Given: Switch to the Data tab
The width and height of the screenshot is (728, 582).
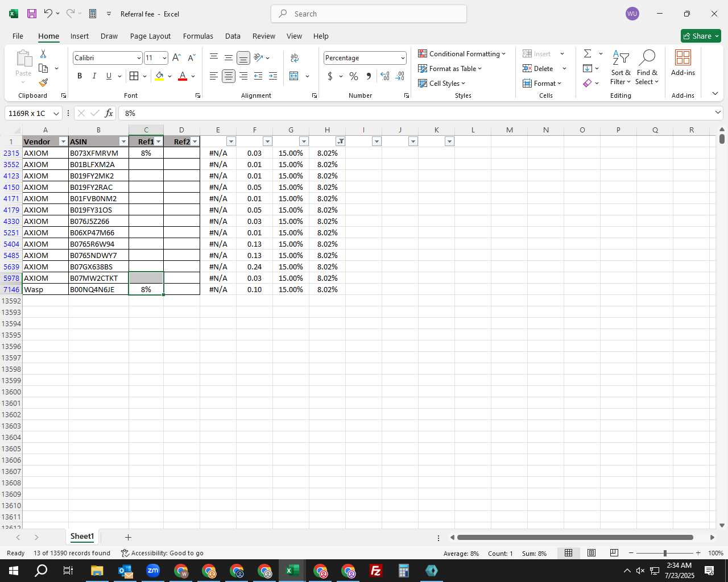Looking at the screenshot, I should (233, 36).
